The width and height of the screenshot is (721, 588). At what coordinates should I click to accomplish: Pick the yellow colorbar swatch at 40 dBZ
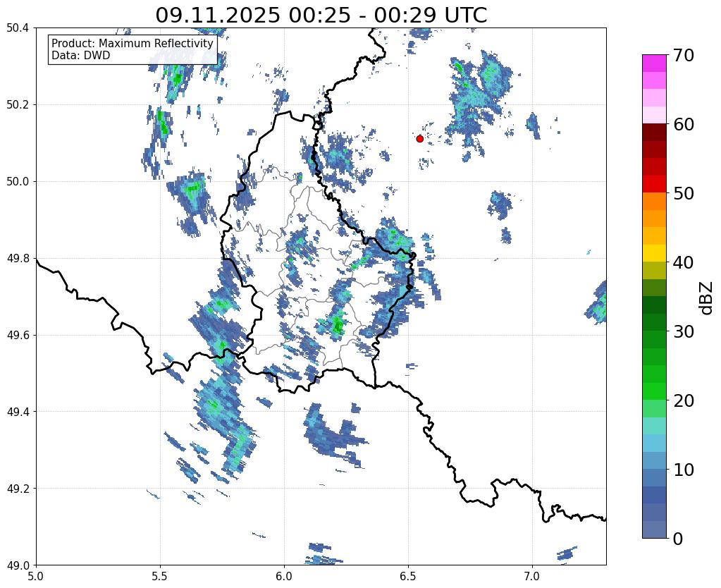coord(654,253)
